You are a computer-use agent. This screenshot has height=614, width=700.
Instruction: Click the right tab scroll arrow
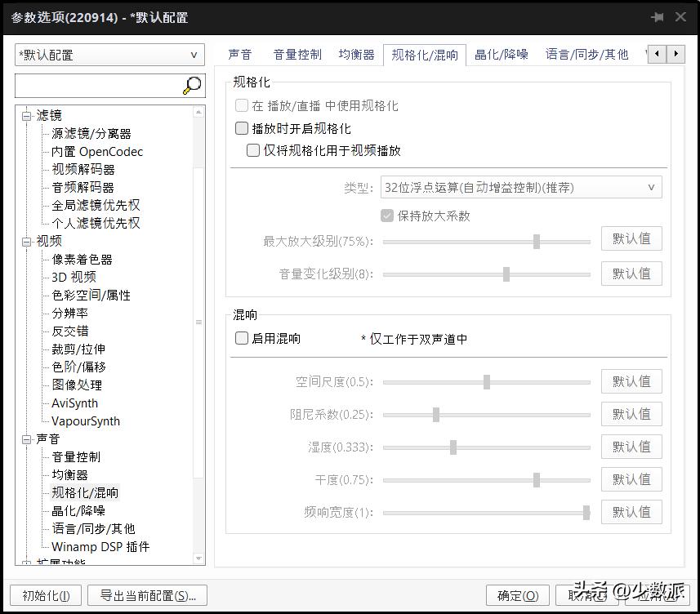coord(675,54)
